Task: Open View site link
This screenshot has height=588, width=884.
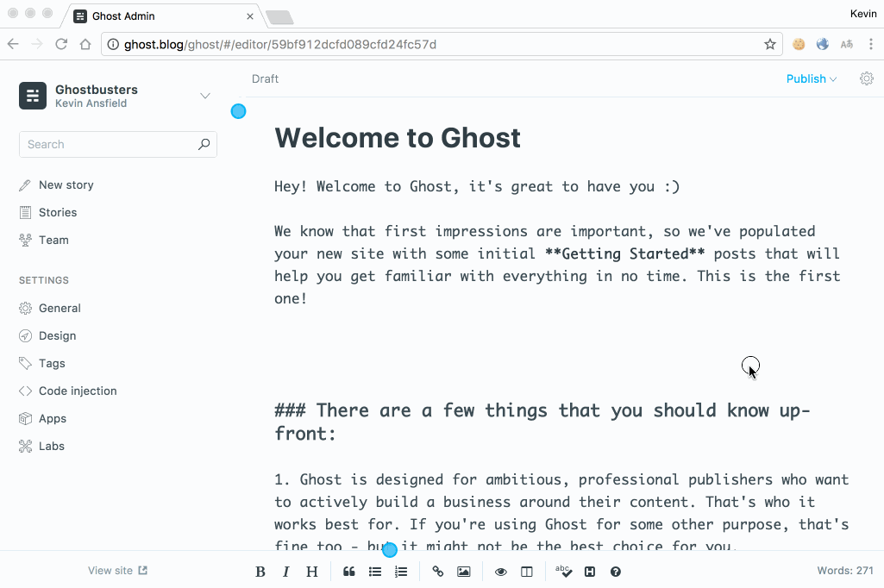Action: pyautogui.click(x=117, y=571)
